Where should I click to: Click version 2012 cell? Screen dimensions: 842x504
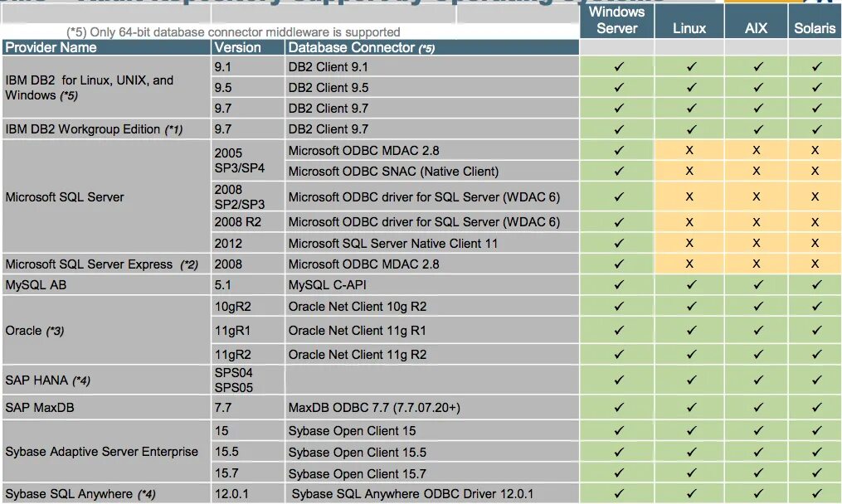[x=247, y=243]
